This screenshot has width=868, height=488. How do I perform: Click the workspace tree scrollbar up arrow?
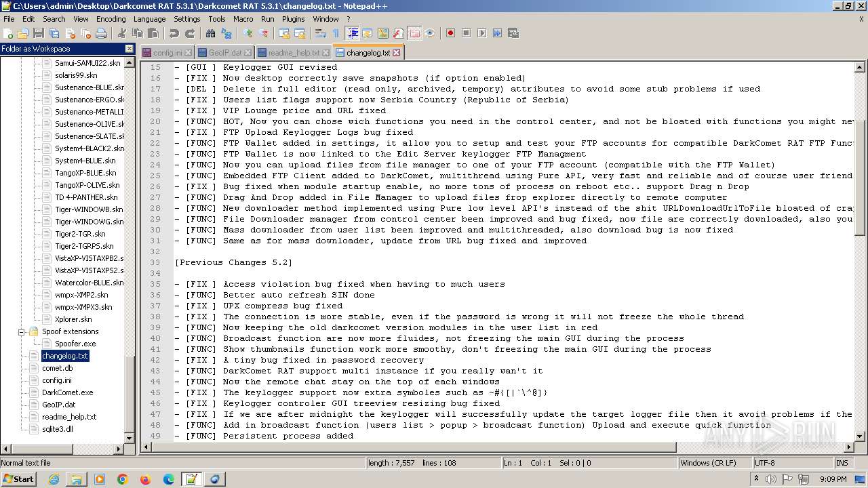(130, 62)
